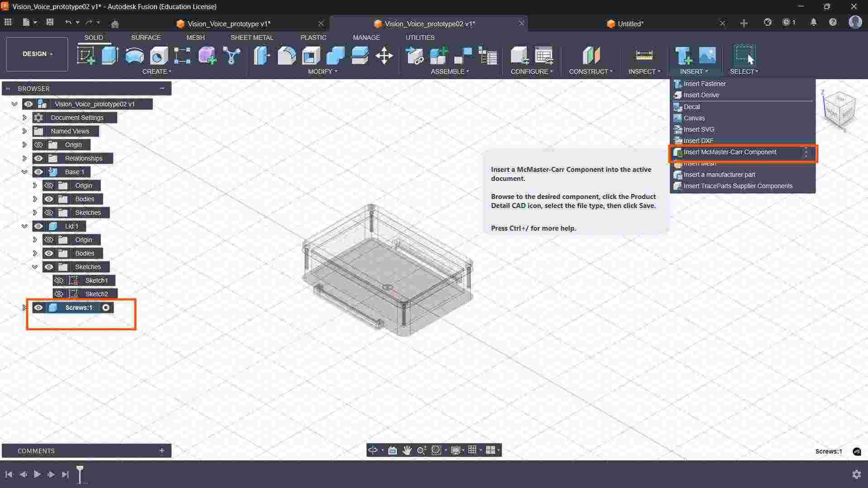
Task: Pick the Hole tool
Action: (x=158, y=56)
